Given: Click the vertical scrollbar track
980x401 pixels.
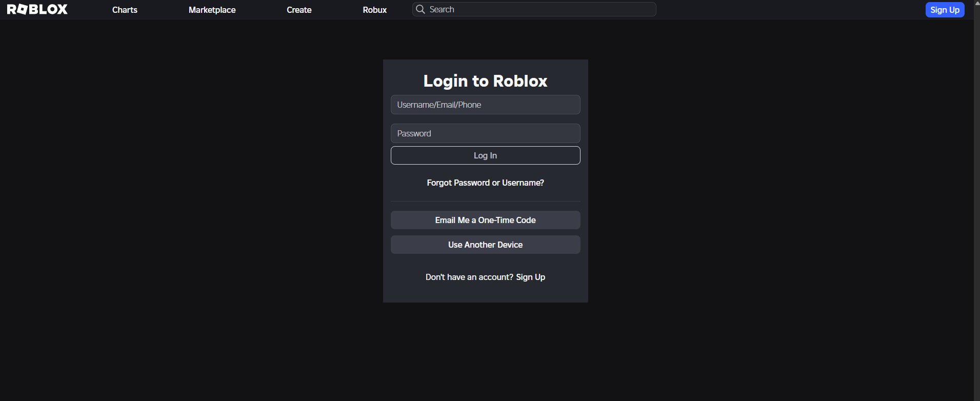Looking at the screenshot, I should 976,205.
